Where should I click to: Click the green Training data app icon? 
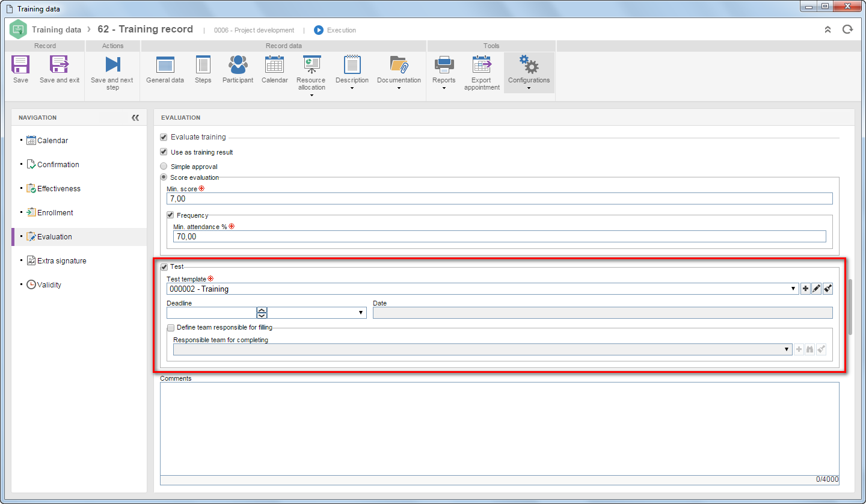(18, 29)
